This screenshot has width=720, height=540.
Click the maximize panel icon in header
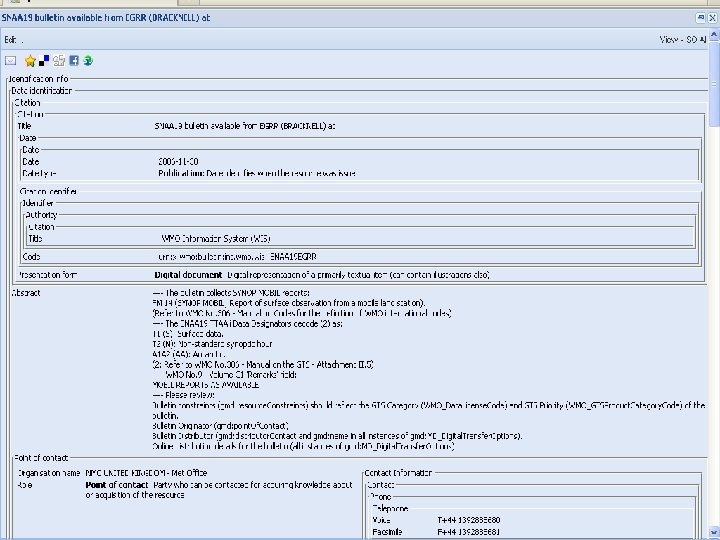[x=701, y=18]
